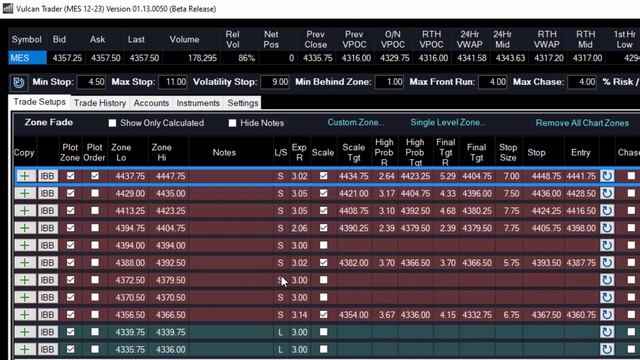Toggle Chase checkbox for zone 4437.75
The width and height of the screenshot is (640, 360).
tap(631, 176)
